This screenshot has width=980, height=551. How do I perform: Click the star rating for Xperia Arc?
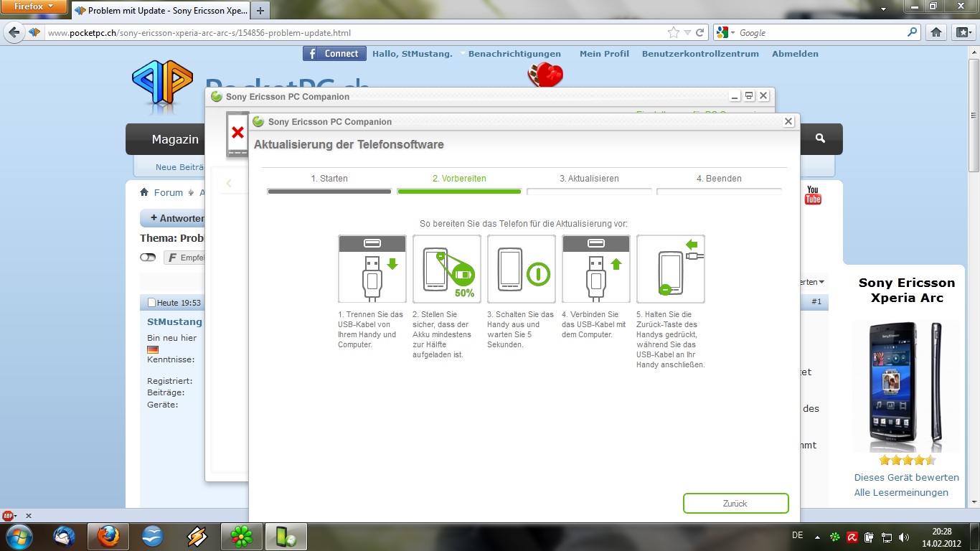pyautogui.click(x=907, y=461)
